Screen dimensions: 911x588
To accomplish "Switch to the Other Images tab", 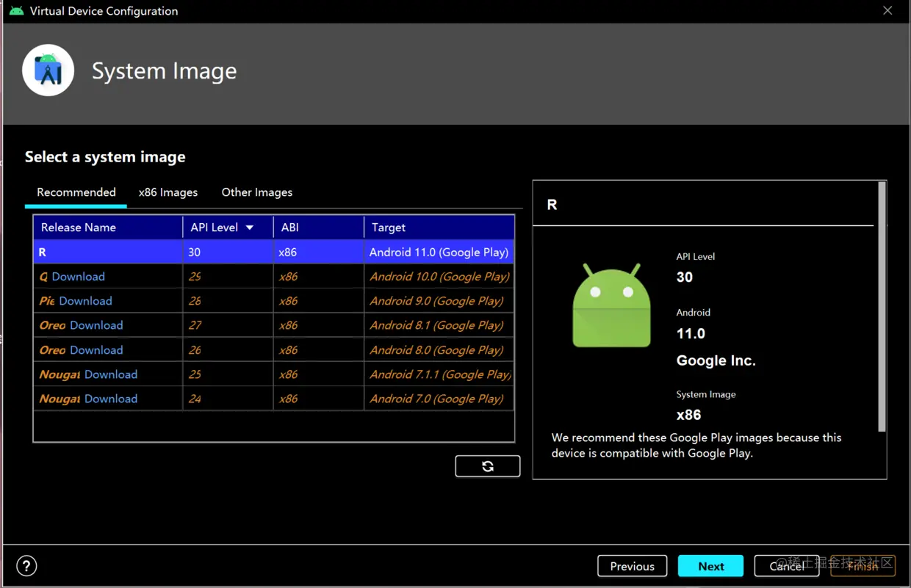I will click(x=257, y=192).
